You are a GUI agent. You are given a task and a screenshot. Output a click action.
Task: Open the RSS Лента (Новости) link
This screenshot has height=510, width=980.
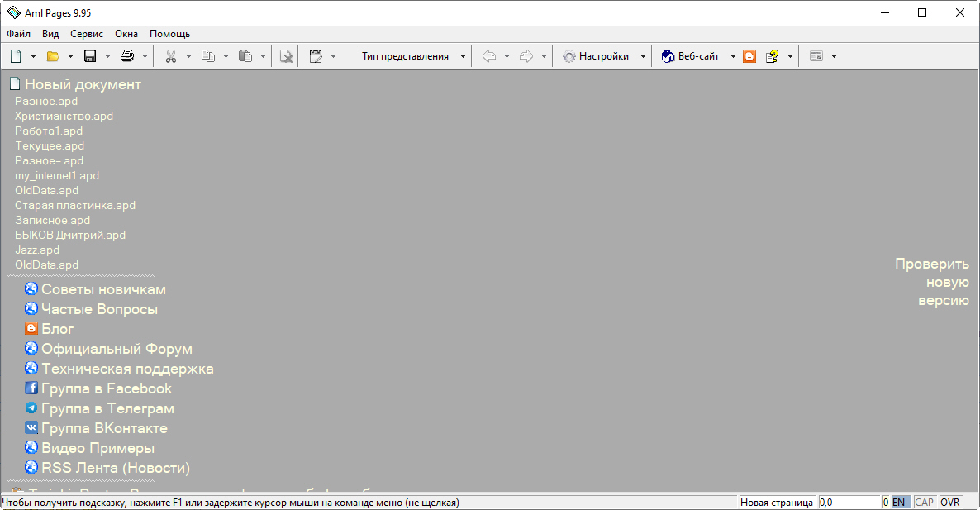[x=116, y=468]
